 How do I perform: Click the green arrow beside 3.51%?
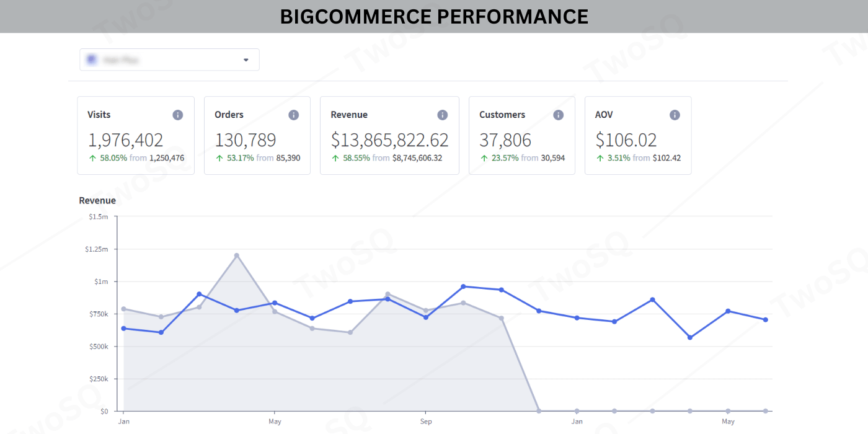[600, 158]
